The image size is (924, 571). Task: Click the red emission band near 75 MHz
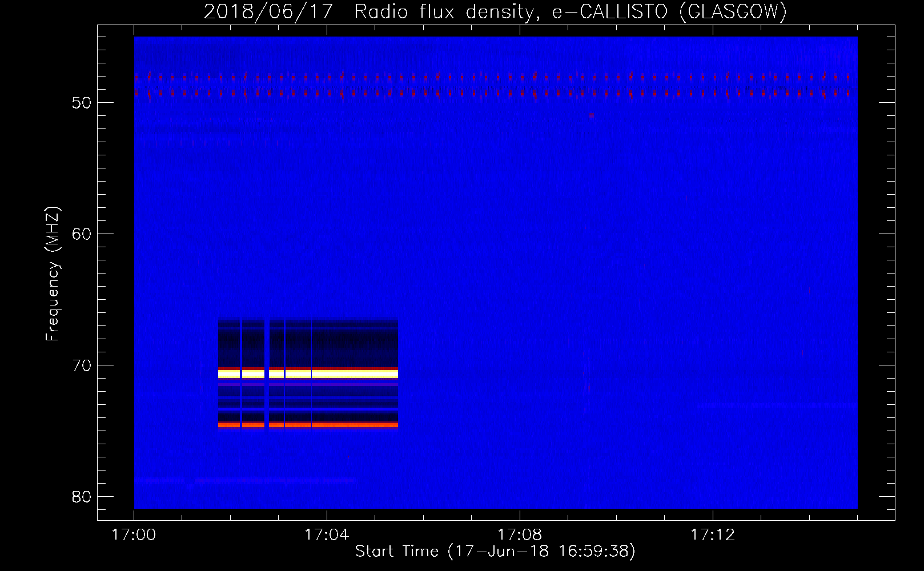pyautogui.click(x=308, y=425)
